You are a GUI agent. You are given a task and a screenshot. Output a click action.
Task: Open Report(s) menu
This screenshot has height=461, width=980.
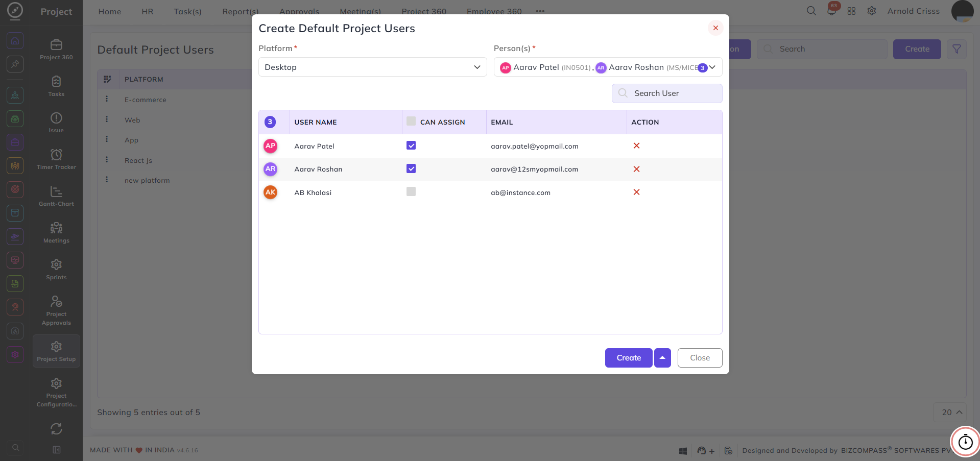[x=241, y=11]
